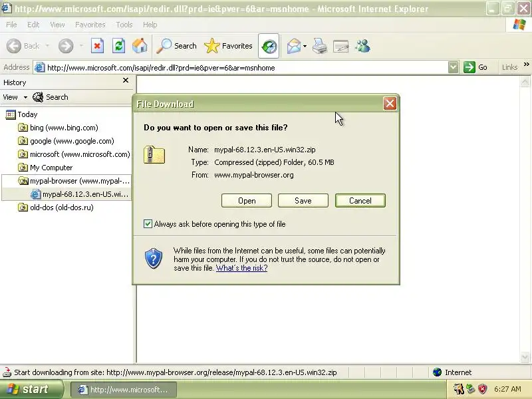Image resolution: width=532 pixels, height=399 pixels.
Task: Click the blue question shield icon
Action: pos(154,258)
